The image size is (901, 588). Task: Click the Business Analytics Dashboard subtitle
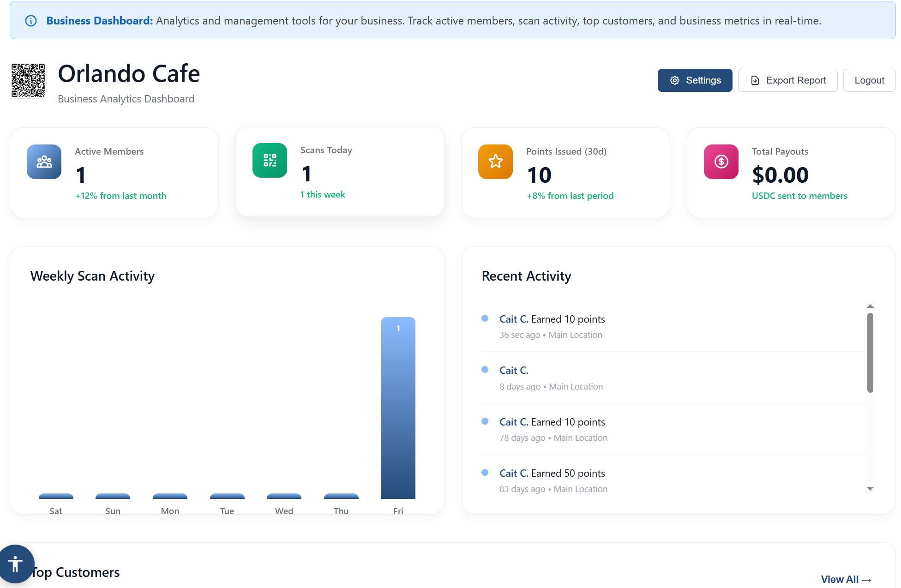click(126, 99)
